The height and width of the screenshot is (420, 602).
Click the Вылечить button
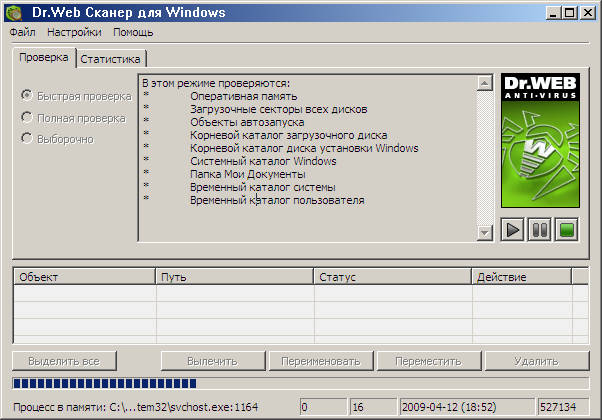[213, 361]
